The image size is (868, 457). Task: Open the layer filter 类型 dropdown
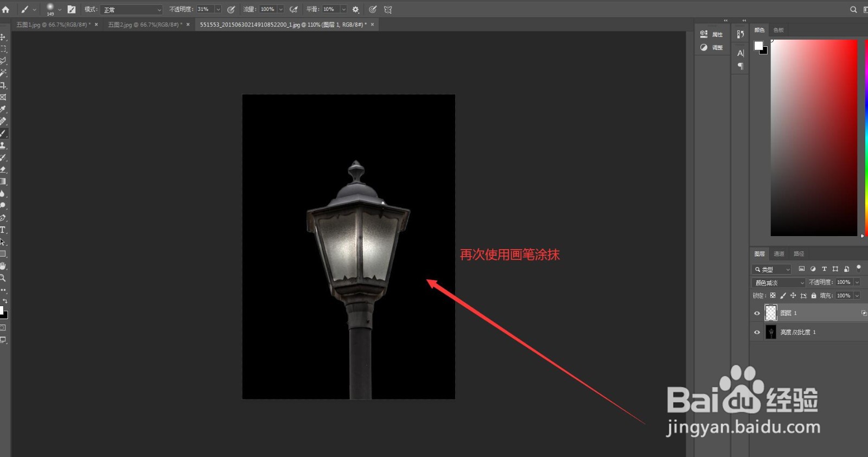coord(772,269)
